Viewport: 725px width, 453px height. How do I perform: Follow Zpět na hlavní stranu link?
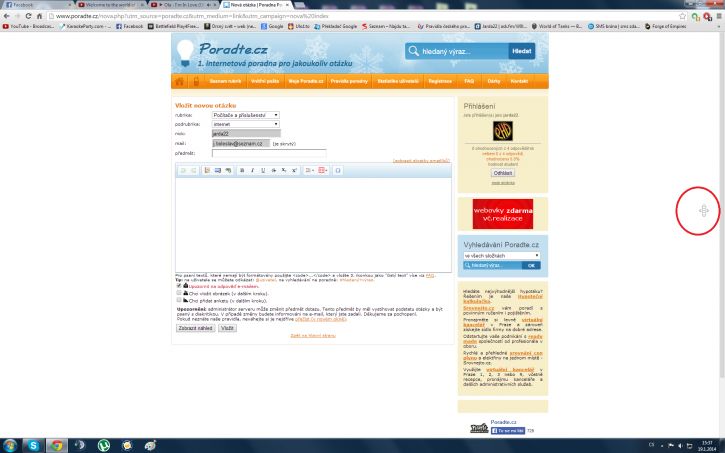click(x=313, y=336)
